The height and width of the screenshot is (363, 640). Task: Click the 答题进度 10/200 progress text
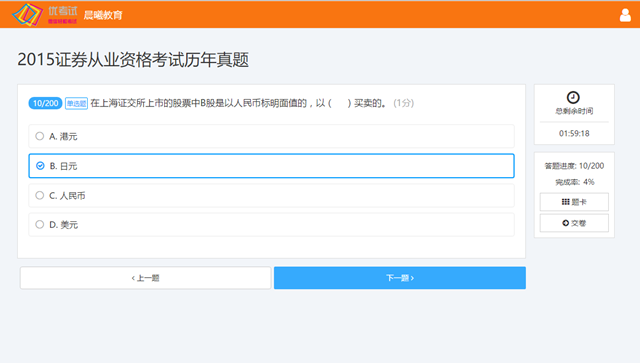pyautogui.click(x=574, y=166)
